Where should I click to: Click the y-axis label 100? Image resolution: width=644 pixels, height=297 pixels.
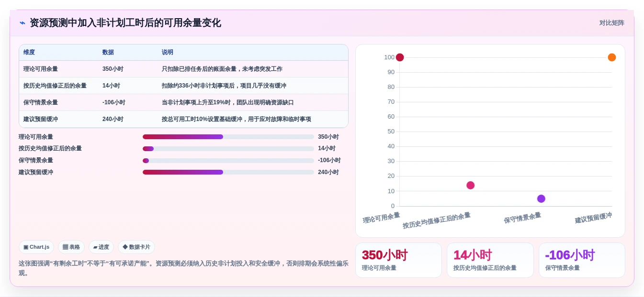(x=389, y=57)
